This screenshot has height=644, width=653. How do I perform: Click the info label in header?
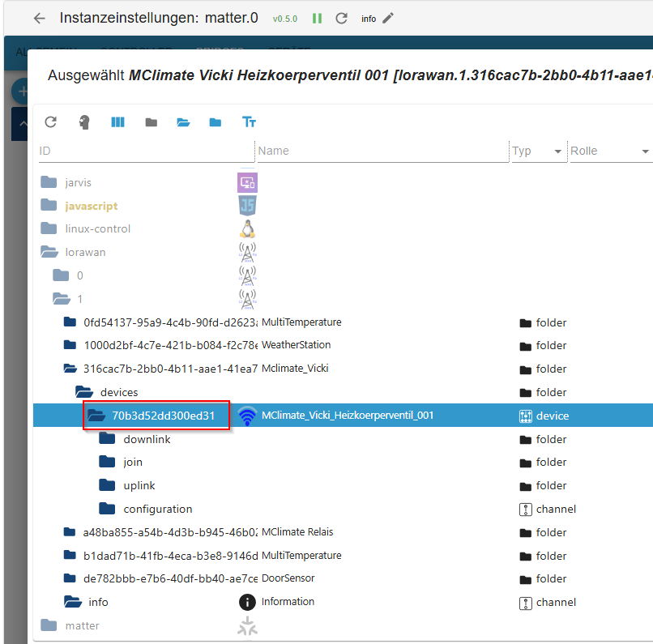coord(369,19)
